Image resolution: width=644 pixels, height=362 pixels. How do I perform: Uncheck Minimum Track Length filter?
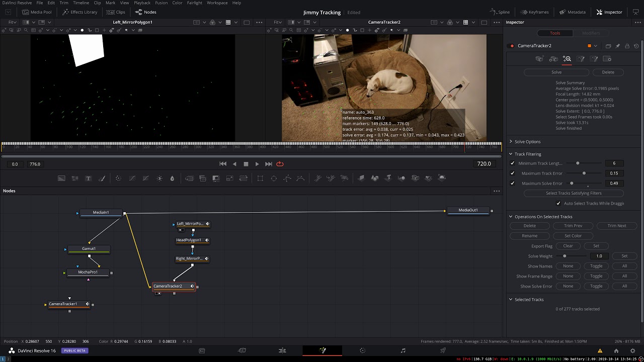(x=512, y=163)
